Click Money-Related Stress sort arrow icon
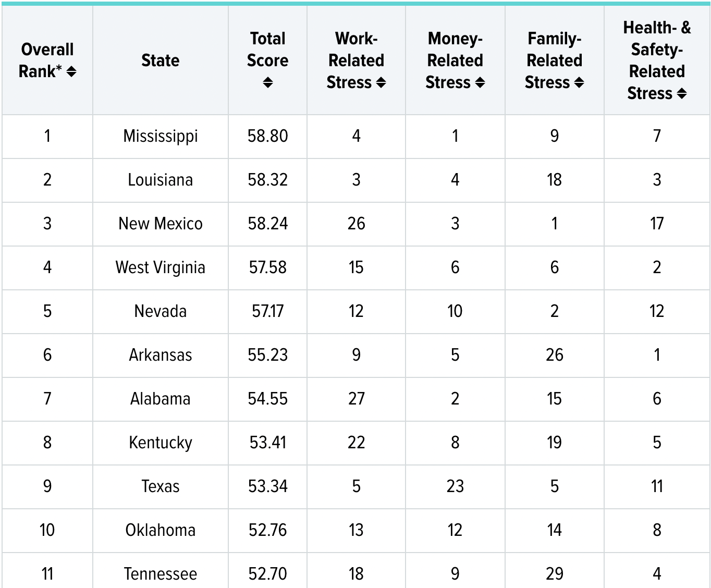 (480, 82)
